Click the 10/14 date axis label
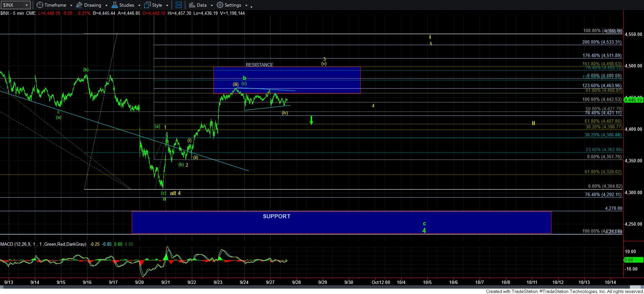The width and height of the screenshot is (644, 294). pyautogui.click(x=610, y=282)
